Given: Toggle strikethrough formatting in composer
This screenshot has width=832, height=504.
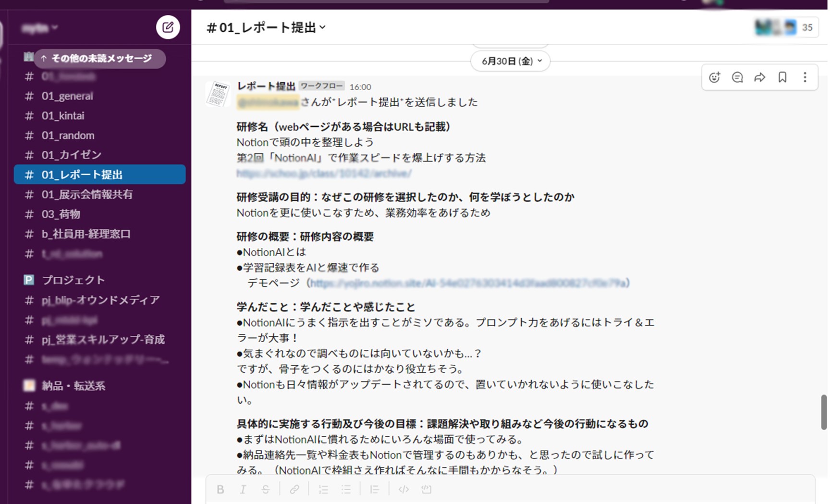Looking at the screenshot, I should 266,489.
